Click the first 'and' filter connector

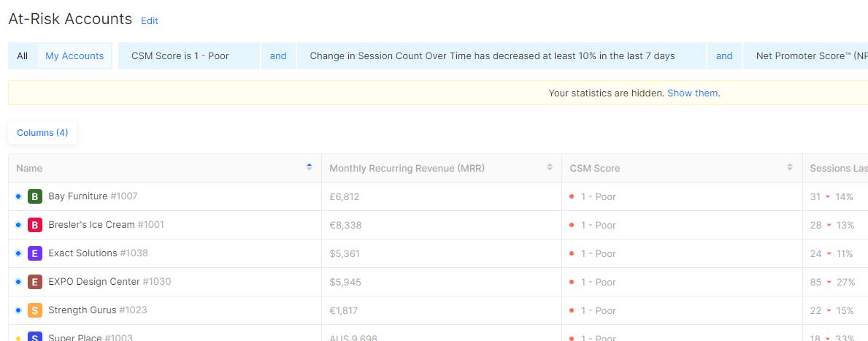pos(278,56)
